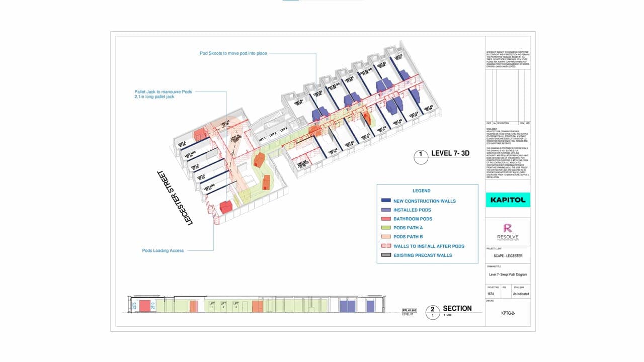This screenshot has width=644, height=362.
Task: Click the New Construction Walls legend swatch
Action: 385,201
